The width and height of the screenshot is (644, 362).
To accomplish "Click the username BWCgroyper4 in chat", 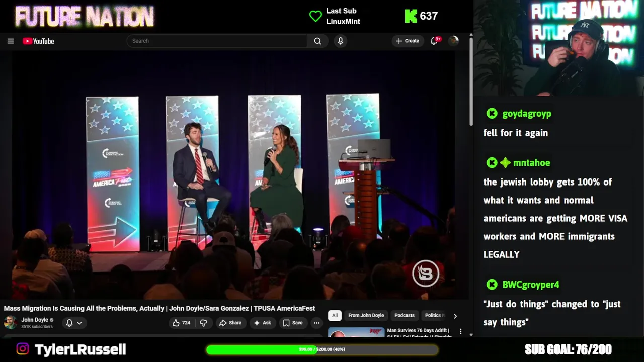I will (x=531, y=285).
